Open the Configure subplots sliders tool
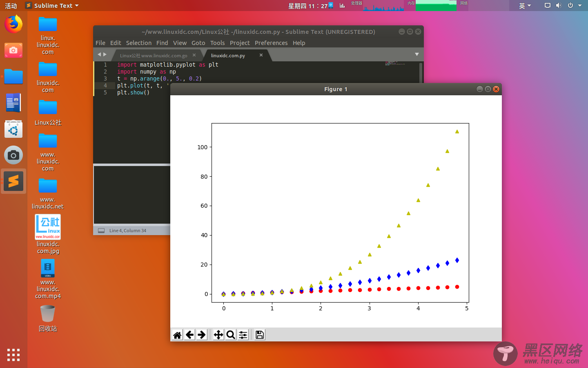 point(243,335)
